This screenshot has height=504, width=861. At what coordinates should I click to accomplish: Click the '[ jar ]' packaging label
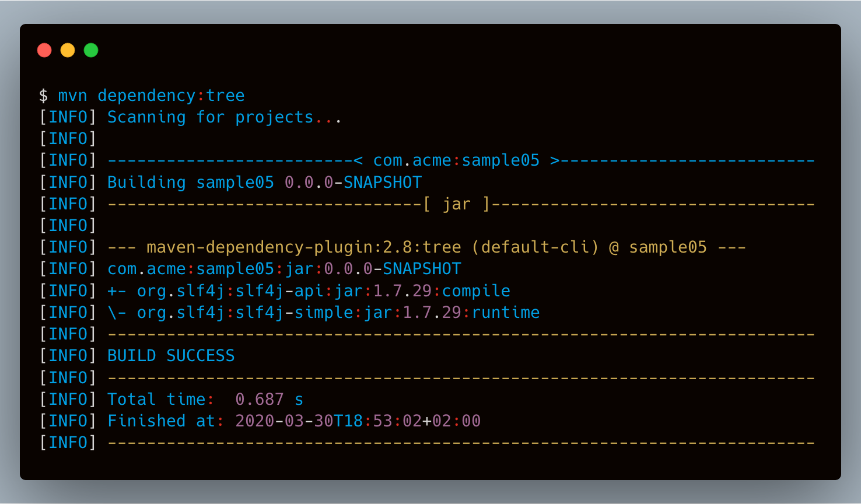pos(456,204)
